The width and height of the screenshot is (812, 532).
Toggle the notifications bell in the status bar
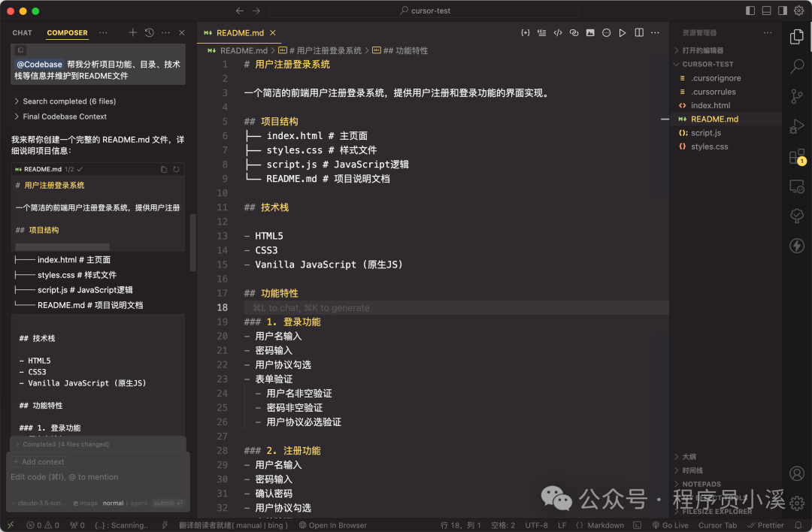click(x=798, y=524)
